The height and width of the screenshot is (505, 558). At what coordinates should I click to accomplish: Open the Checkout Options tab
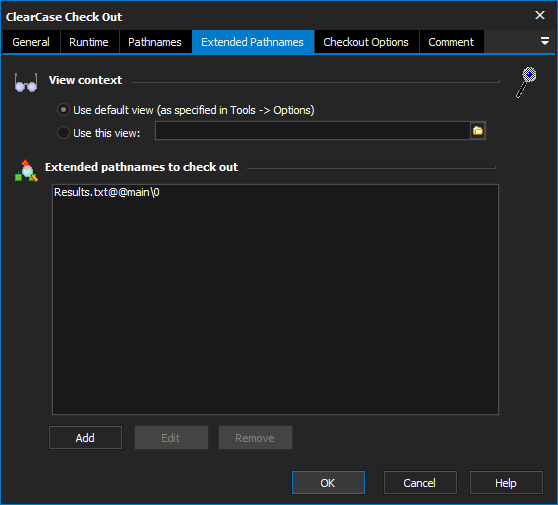coord(366,42)
